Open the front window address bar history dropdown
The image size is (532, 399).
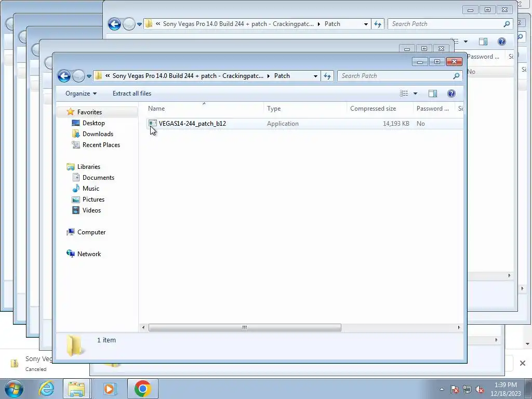315,76
